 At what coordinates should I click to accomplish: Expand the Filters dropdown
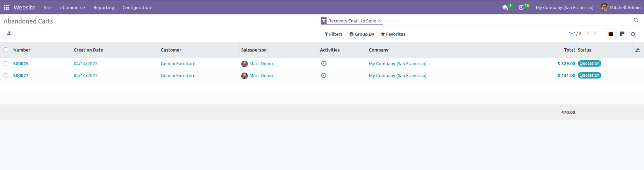[334, 34]
